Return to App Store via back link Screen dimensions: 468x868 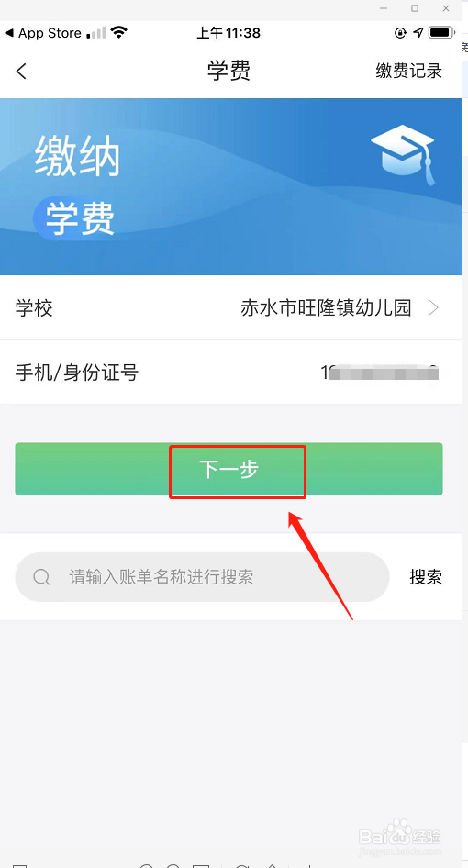[43, 33]
